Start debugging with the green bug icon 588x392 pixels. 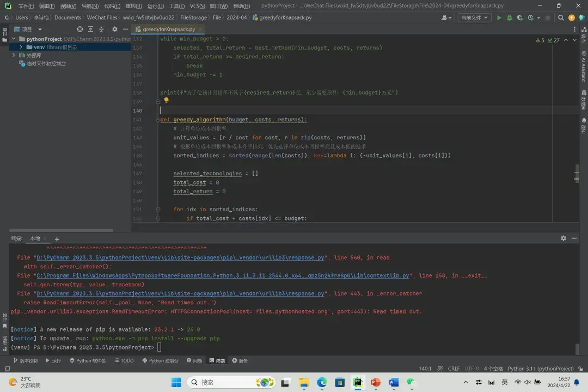(x=509, y=17)
